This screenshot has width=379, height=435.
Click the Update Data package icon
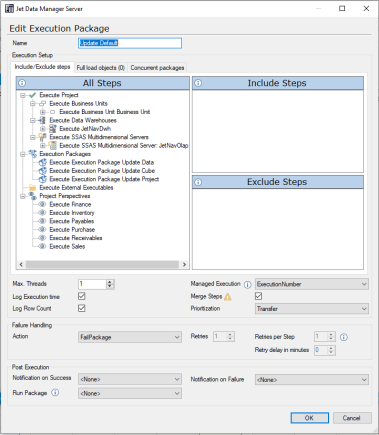click(42, 162)
